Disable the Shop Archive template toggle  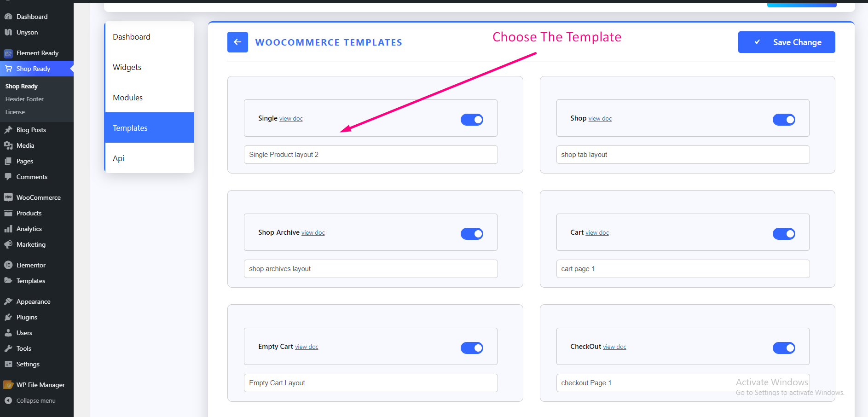472,234
